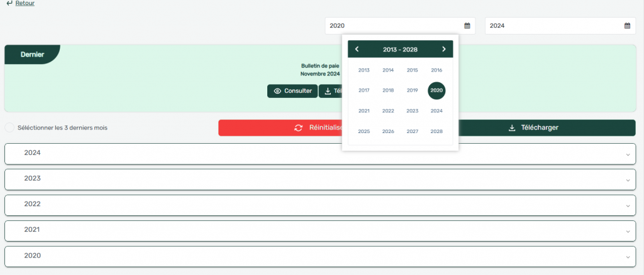Click the download icon on Télécharger button
The image size is (644, 275).
click(512, 127)
